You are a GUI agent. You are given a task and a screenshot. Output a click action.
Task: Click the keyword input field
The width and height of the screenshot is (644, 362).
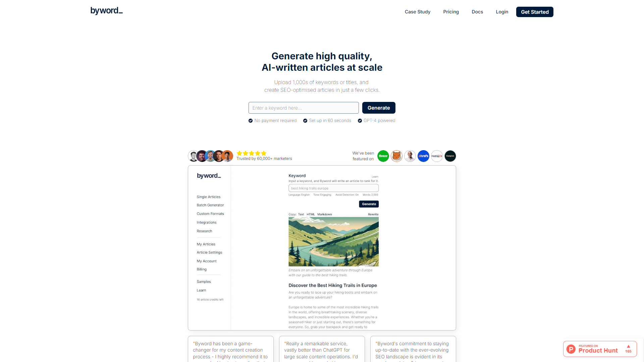pos(304,107)
